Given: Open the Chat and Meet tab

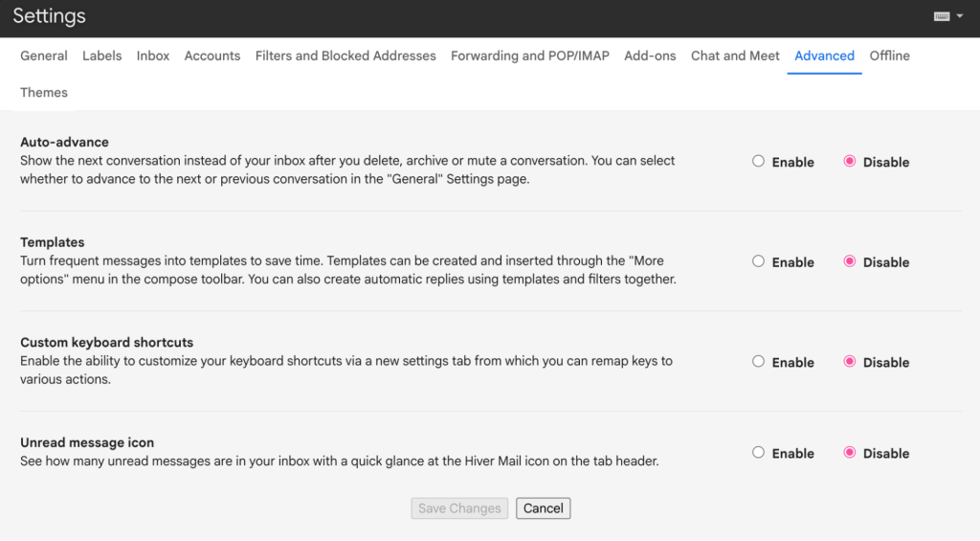Looking at the screenshot, I should coord(735,56).
